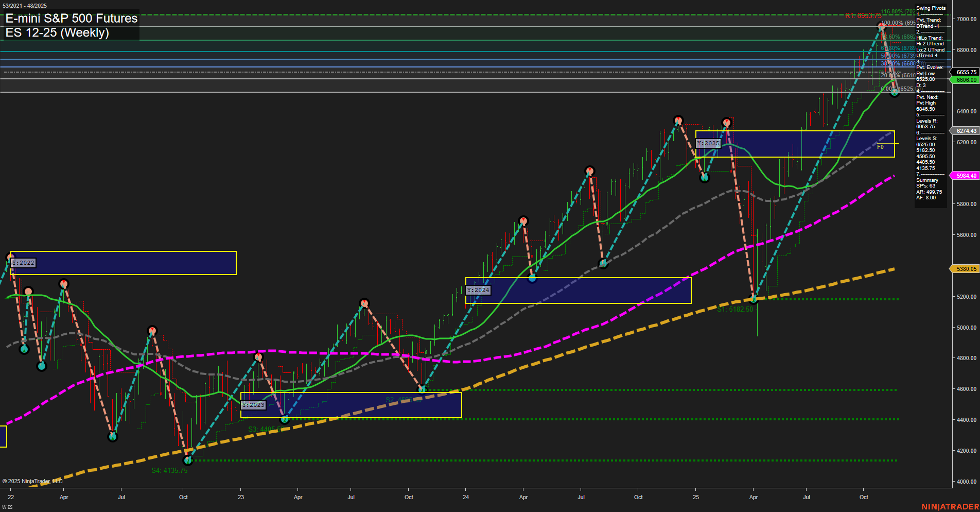Select the red pivot marker above Y:2025 box

pos(727,123)
